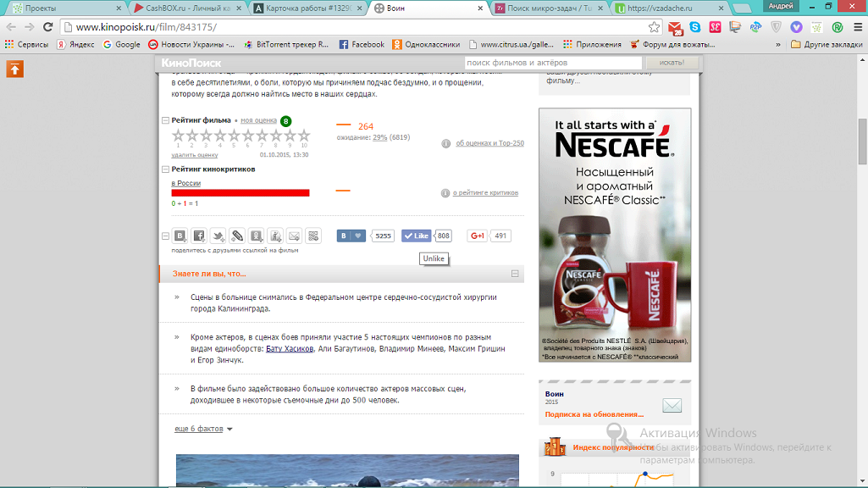Share film link by email envelope icon
Image resolution: width=868 pixels, height=488 pixels.
(294, 236)
